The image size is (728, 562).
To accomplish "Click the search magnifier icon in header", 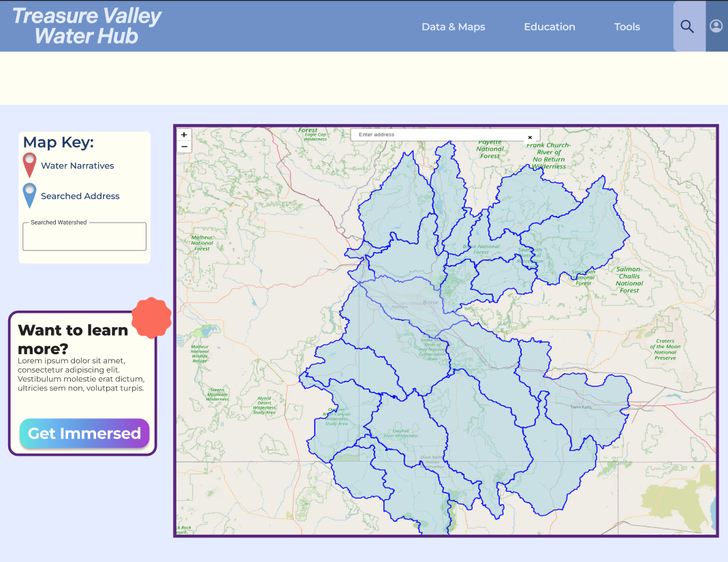I will coord(687,27).
